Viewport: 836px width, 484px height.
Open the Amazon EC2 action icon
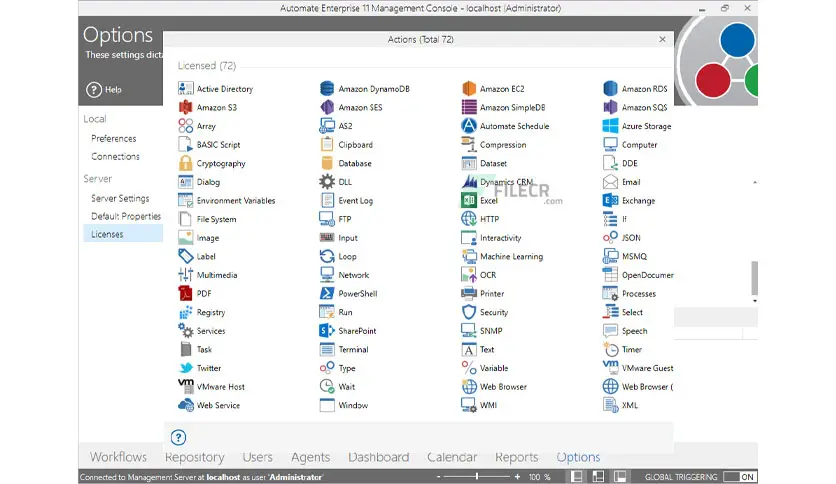coord(469,88)
